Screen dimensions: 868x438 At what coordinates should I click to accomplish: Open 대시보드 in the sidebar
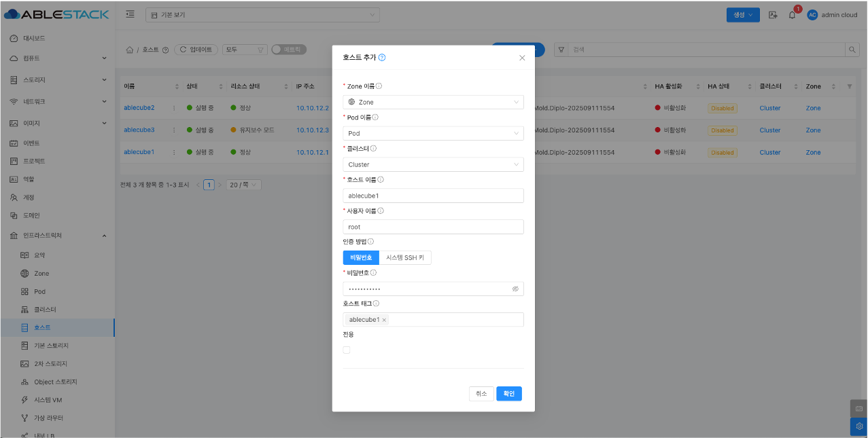click(x=34, y=38)
